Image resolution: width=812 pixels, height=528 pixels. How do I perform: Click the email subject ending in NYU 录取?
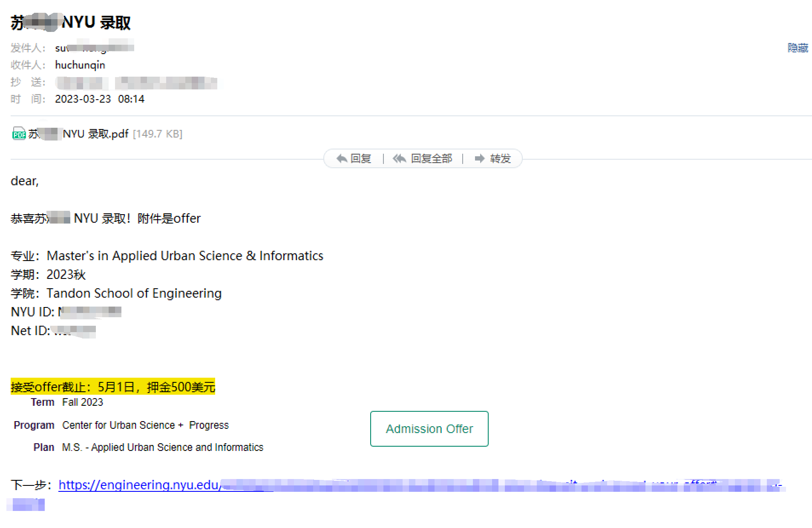coord(71,23)
